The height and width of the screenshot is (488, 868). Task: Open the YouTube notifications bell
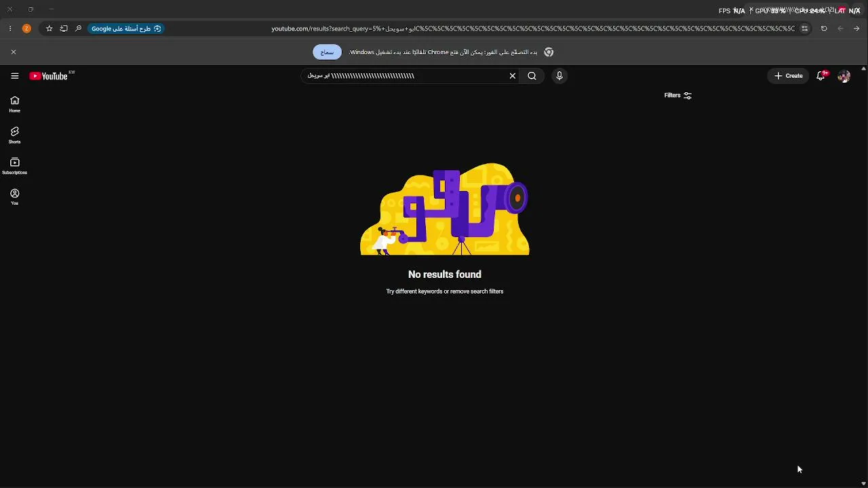(821, 76)
